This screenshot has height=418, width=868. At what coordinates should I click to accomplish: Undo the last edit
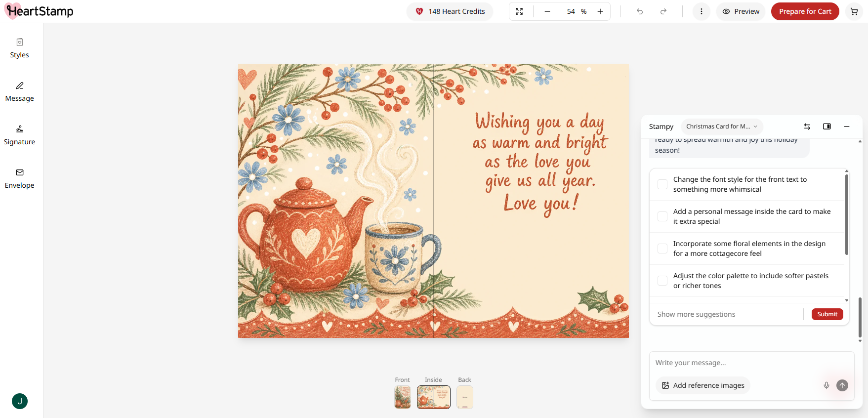coord(640,11)
